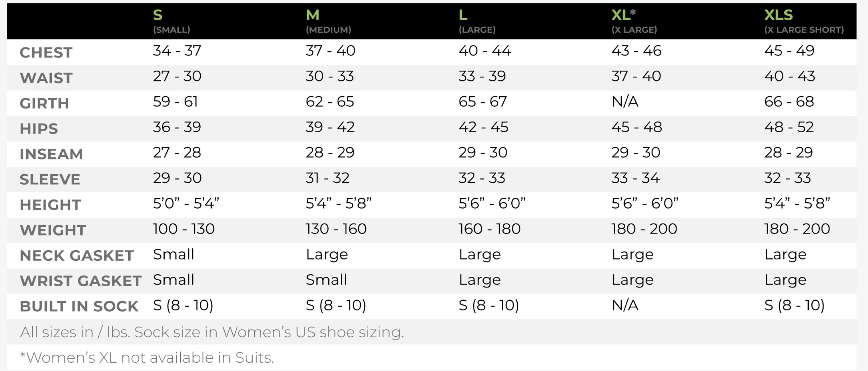Viewport: 868px width, 371px height.
Task: Select the GIRTH row label
Action: [44, 103]
